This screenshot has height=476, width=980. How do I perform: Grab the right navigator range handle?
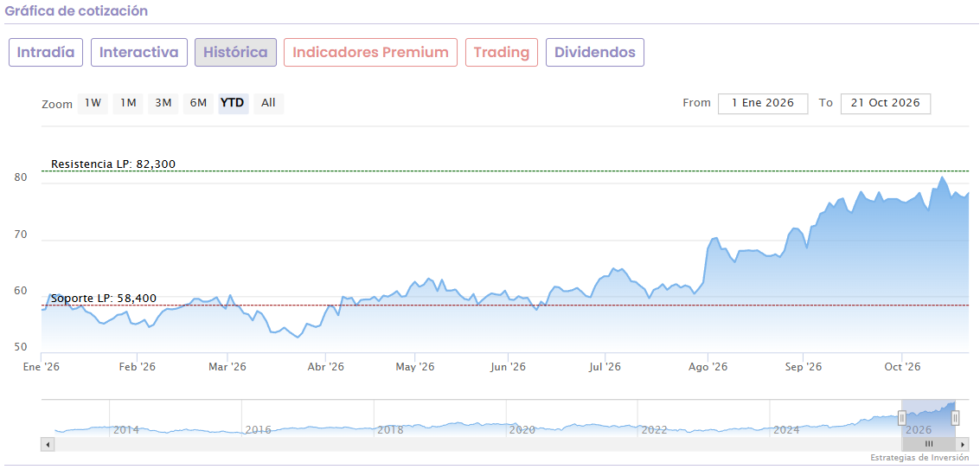pyautogui.click(x=955, y=418)
